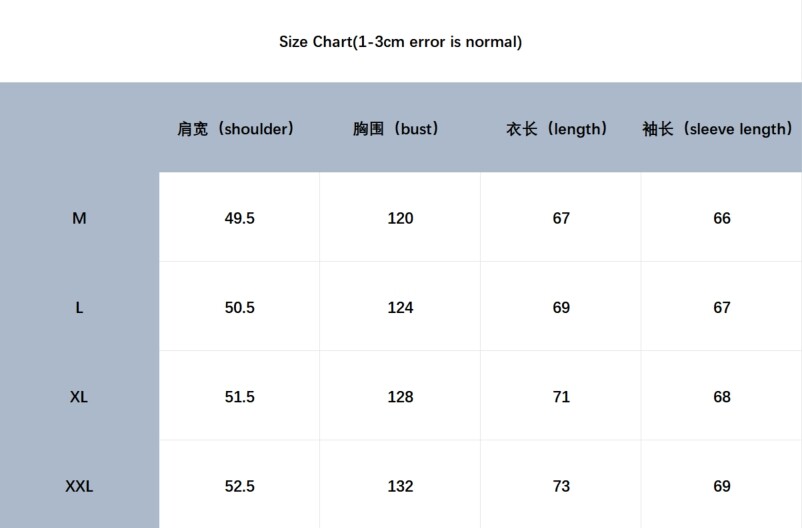802x528 pixels.
Task: Click the sleeve length column header
Action: pyautogui.click(x=717, y=129)
